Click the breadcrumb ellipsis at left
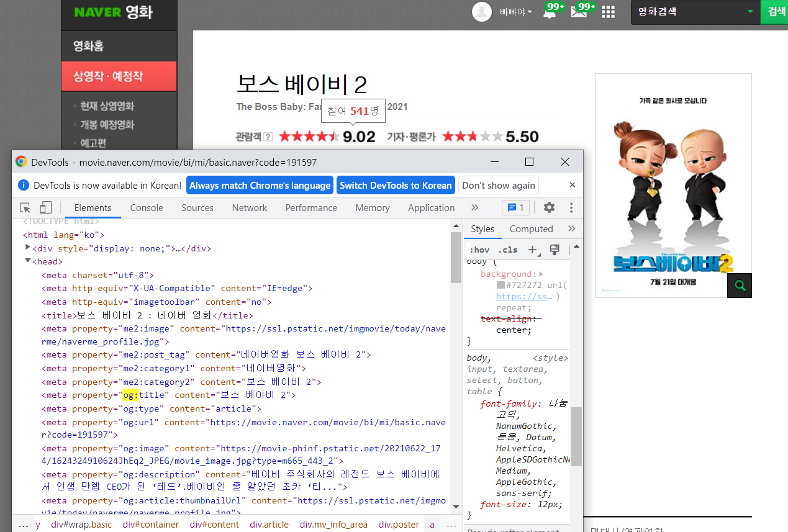Viewport: 788px width, 532px height. point(23,525)
